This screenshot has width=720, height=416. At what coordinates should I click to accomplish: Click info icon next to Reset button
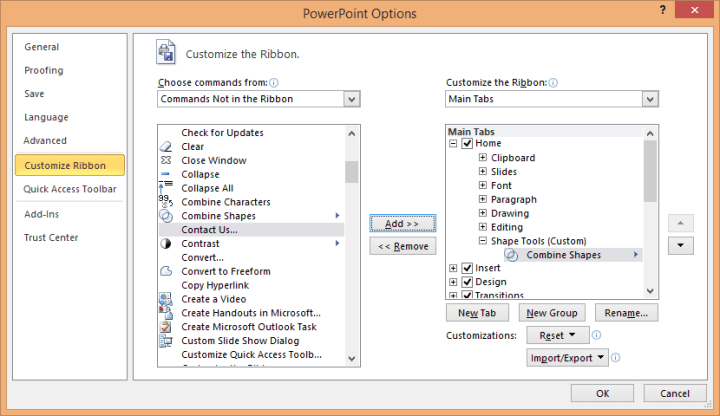pyautogui.click(x=596, y=335)
